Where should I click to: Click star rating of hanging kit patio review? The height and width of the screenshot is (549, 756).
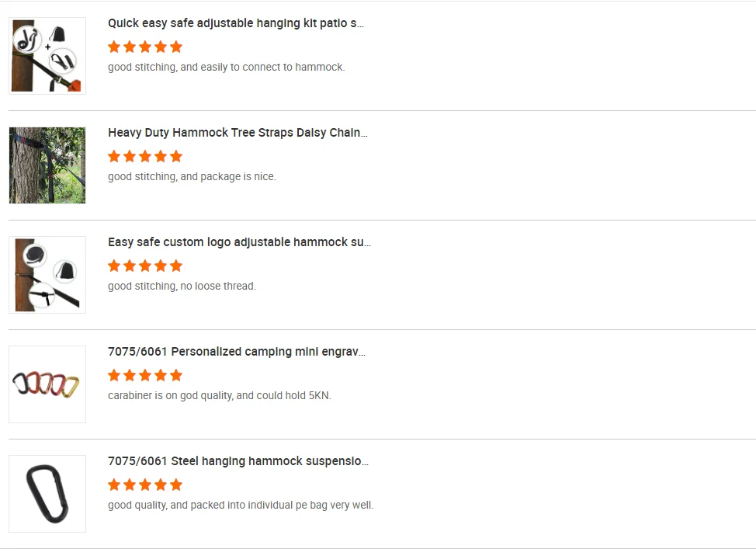point(145,47)
